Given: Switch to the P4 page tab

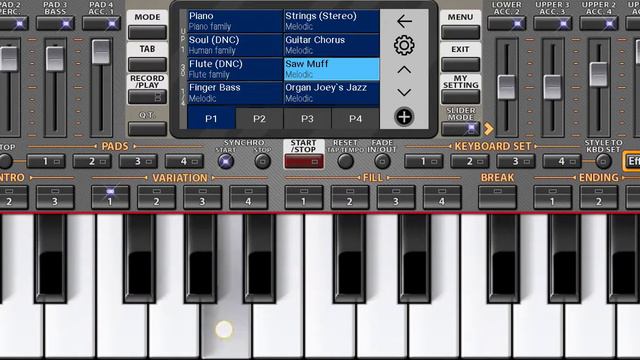Looking at the screenshot, I should [x=356, y=118].
